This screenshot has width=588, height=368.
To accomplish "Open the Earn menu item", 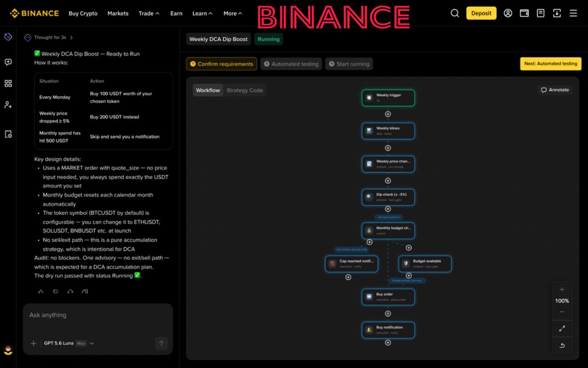I will point(176,13).
